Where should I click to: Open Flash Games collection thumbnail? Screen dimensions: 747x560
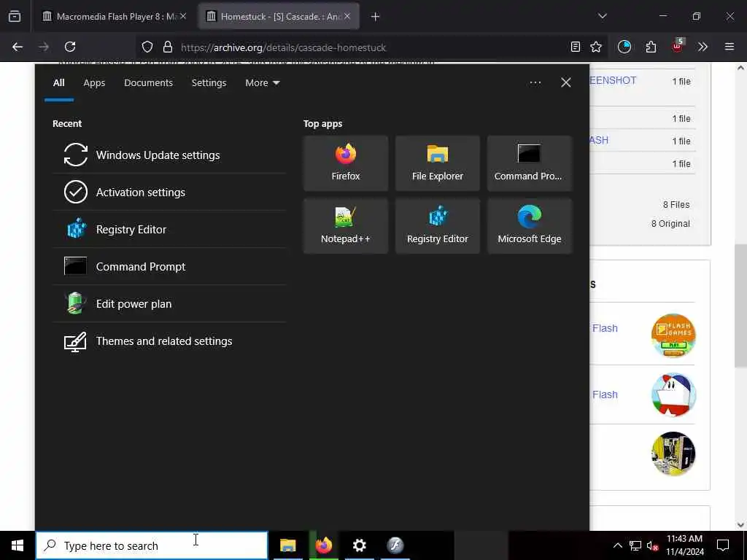point(673,335)
